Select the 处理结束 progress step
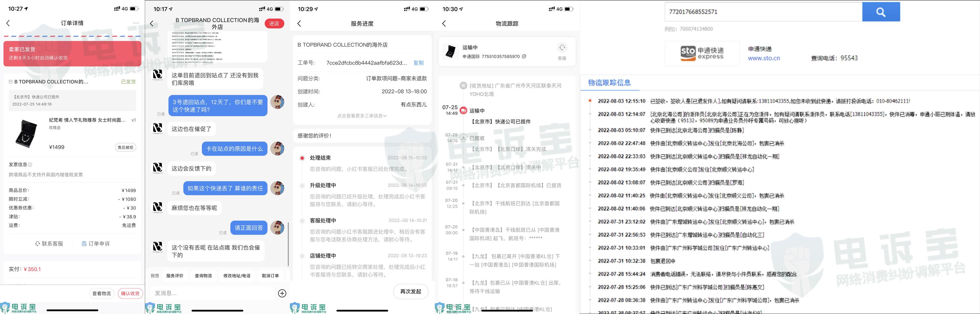 320,158
